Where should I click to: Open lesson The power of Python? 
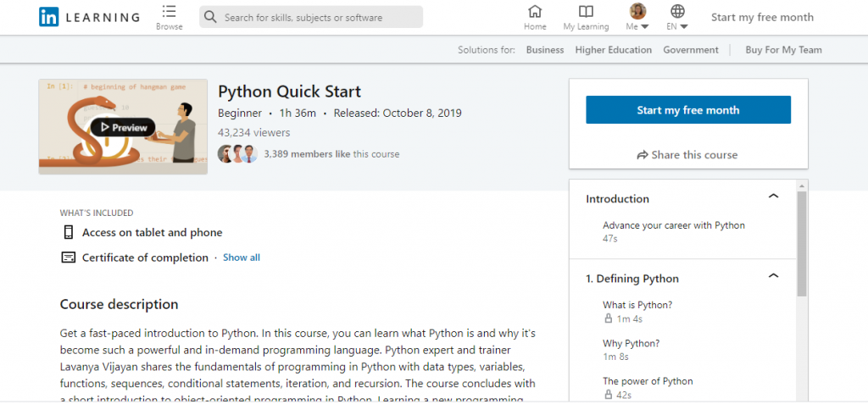(648, 381)
